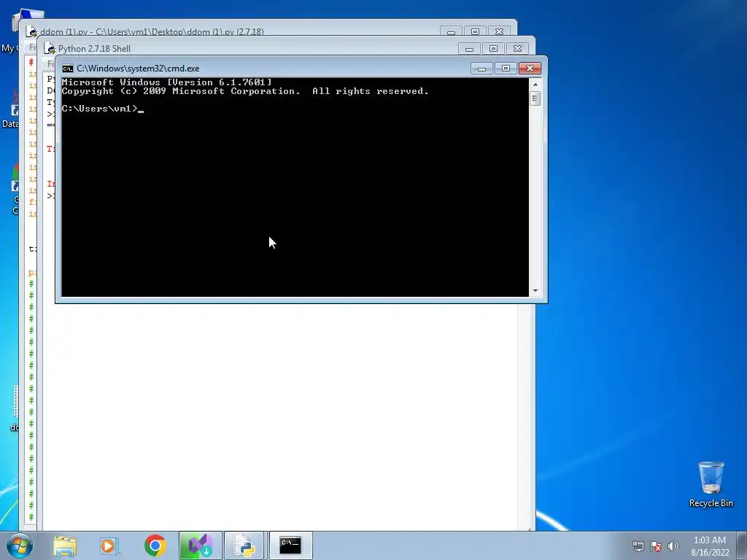The image size is (747, 560).
Task: Open Google Chrome from the taskbar
Action: click(155, 545)
